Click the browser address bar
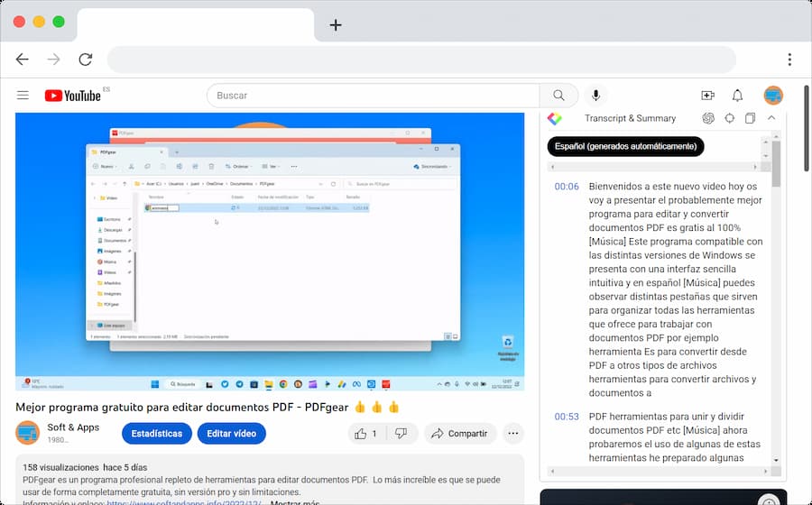Screen dimensions: 812x505 [421, 60]
